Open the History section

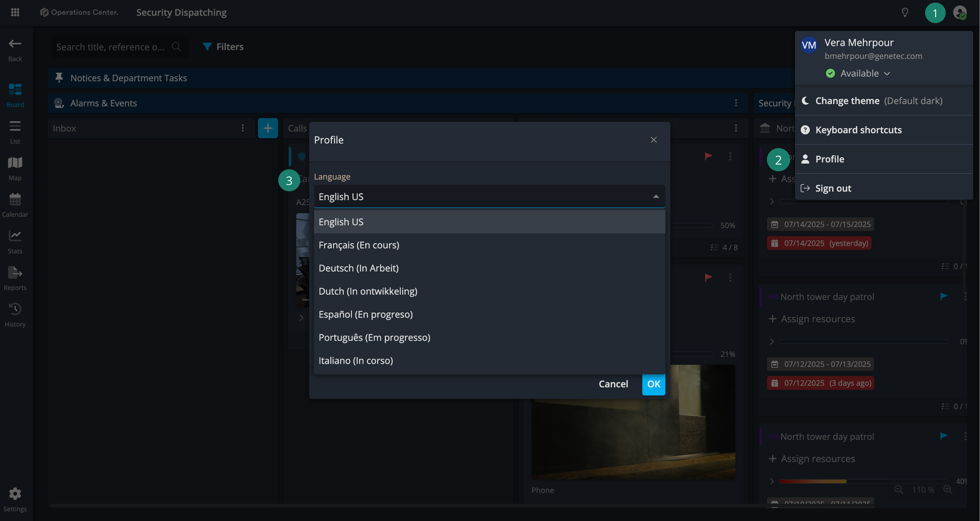click(15, 315)
